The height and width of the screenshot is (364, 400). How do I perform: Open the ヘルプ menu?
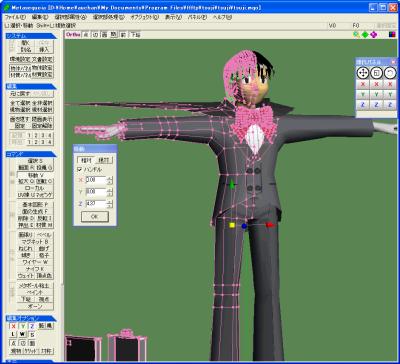(222, 17)
